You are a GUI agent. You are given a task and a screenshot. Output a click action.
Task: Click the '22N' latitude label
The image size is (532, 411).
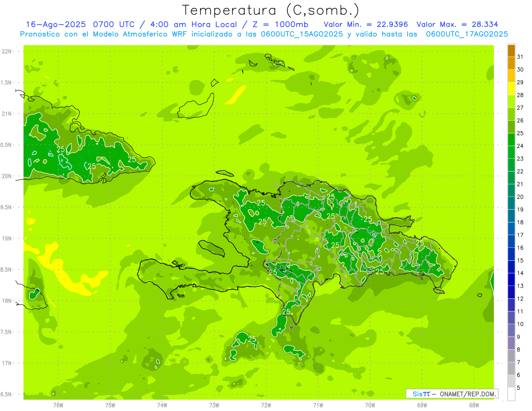tap(6, 51)
